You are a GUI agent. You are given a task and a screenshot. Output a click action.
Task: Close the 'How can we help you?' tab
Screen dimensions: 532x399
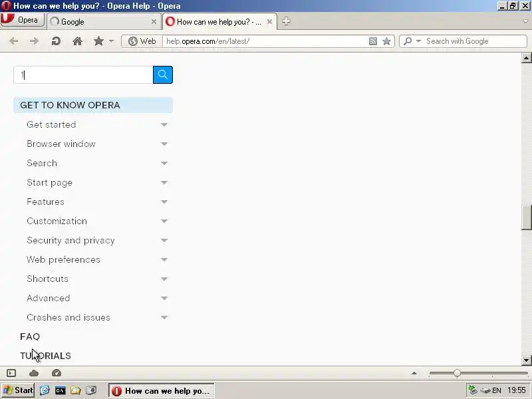coord(269,22)
